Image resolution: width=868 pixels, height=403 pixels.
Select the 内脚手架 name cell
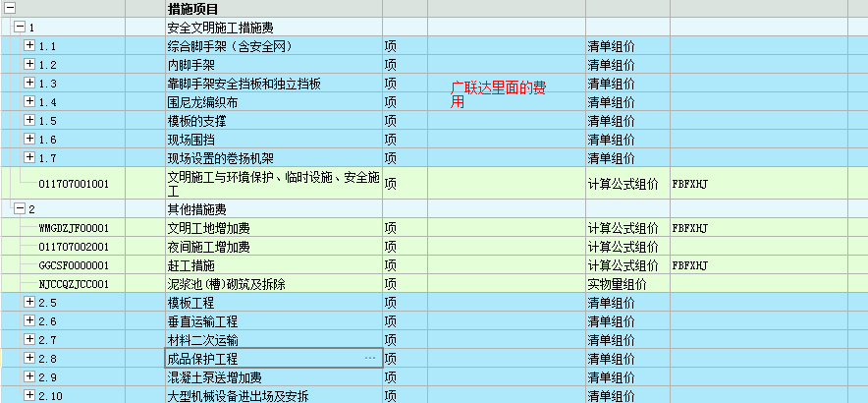click(x=274, y=65)
